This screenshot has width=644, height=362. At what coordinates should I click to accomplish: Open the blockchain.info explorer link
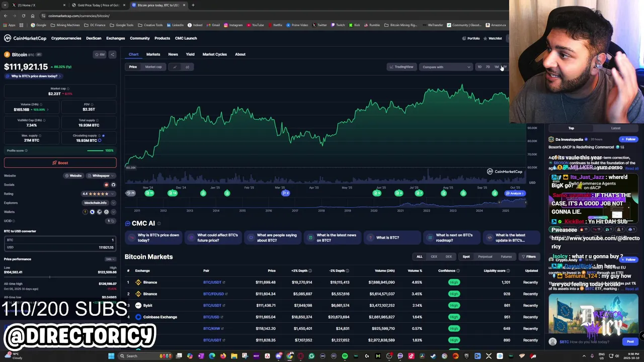(95, 203)
